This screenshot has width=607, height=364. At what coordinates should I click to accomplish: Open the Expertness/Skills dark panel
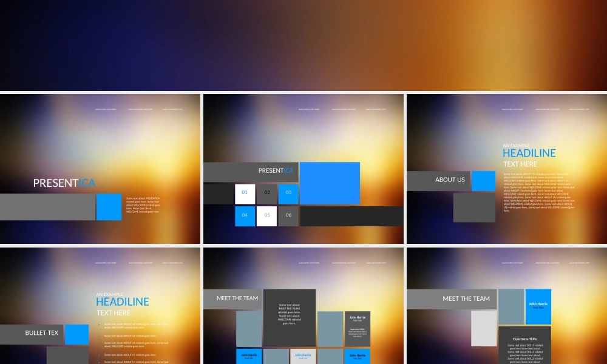tap(525, 346)
